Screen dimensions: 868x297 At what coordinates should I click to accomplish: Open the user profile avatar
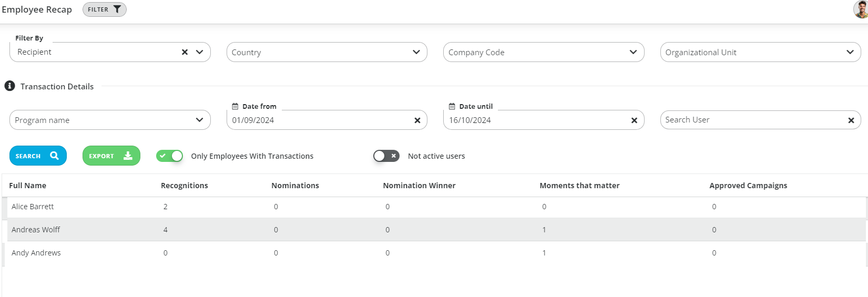(861, 9)
